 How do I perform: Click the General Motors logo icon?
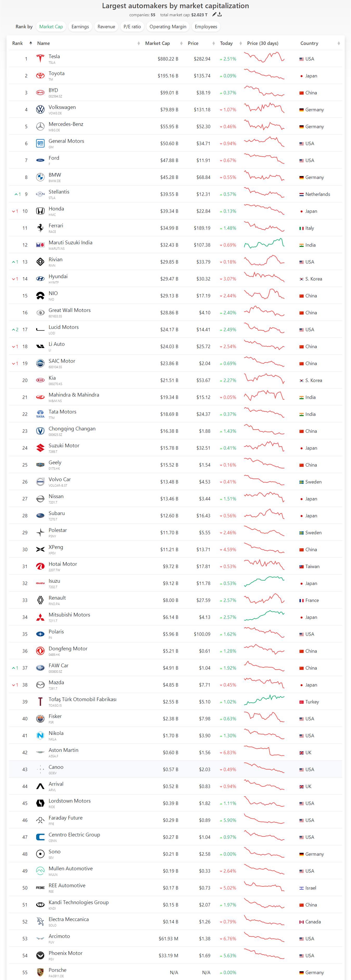click(x=40, y=143)
